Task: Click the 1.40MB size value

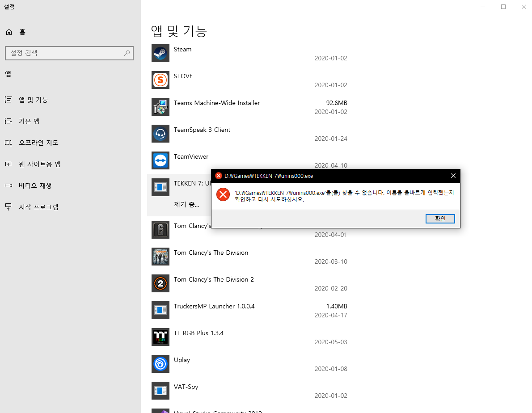Action: coord(337,306)
